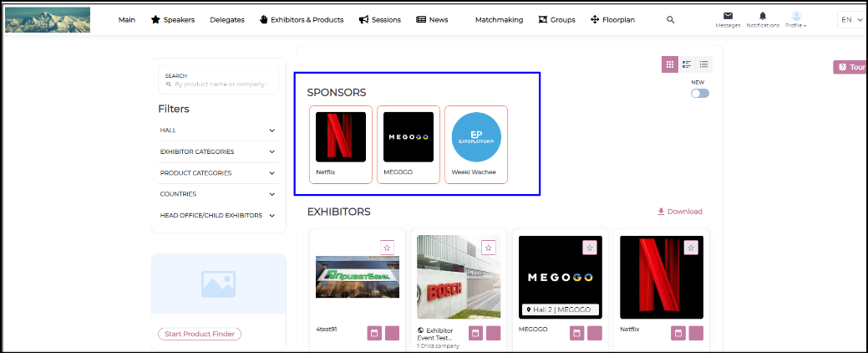Open the Netflix exhibitor image
This screenshot has height=353, width=868.
(x=662, y=277)
